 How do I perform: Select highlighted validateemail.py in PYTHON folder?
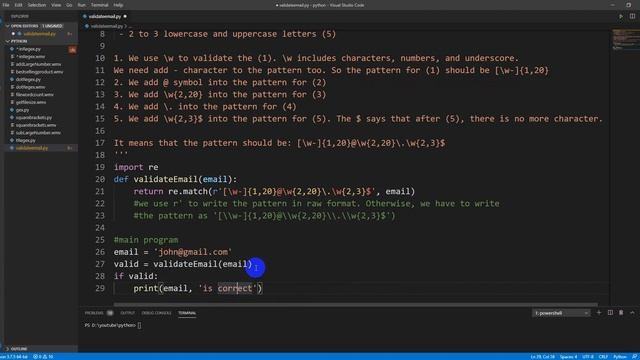point(32,148)
